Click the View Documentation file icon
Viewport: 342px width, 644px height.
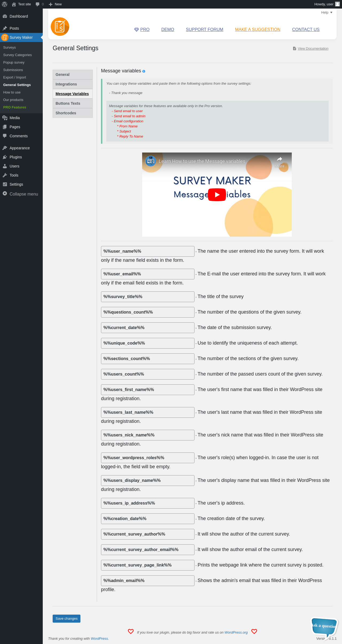tap(294, 49)
